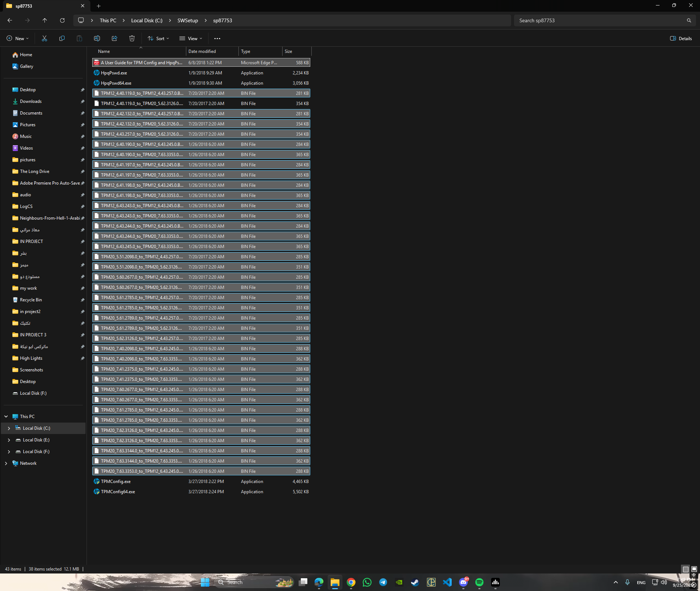Click the Cut scissors icon
This screenshot has width=700, height=591.
click(x=44, y=38)
